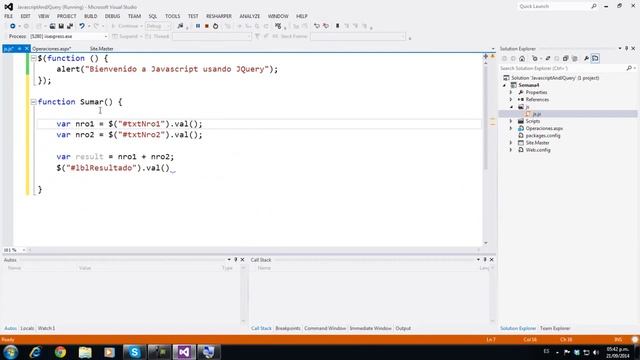Pin the Autos panel with pushpin icon
Viewport: 640px width, 360px height.
click(x=236, y=260)
